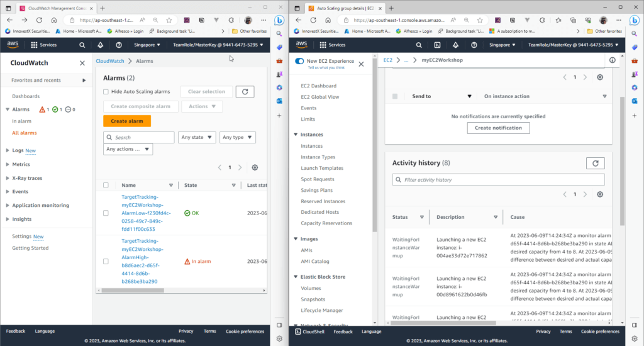Screen dimensions: 644x346
Task: Go to next page of alarms
Action: pos(240,167)
